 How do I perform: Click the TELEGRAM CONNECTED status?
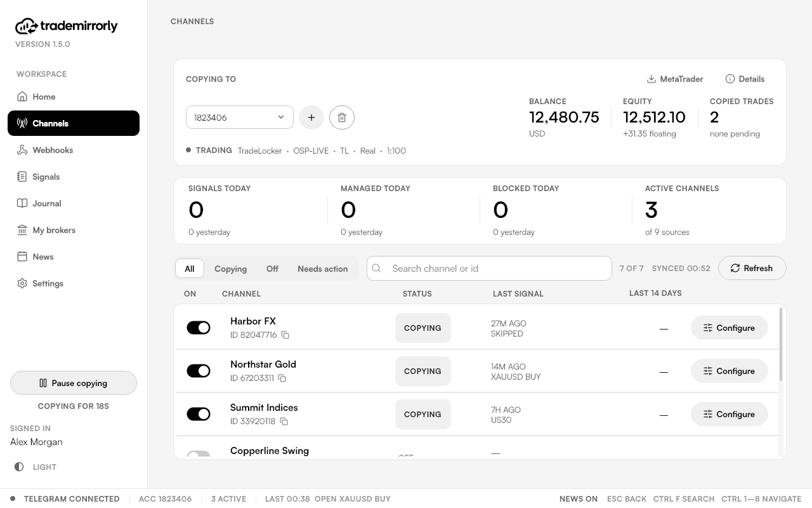click(x=72, y=498)
